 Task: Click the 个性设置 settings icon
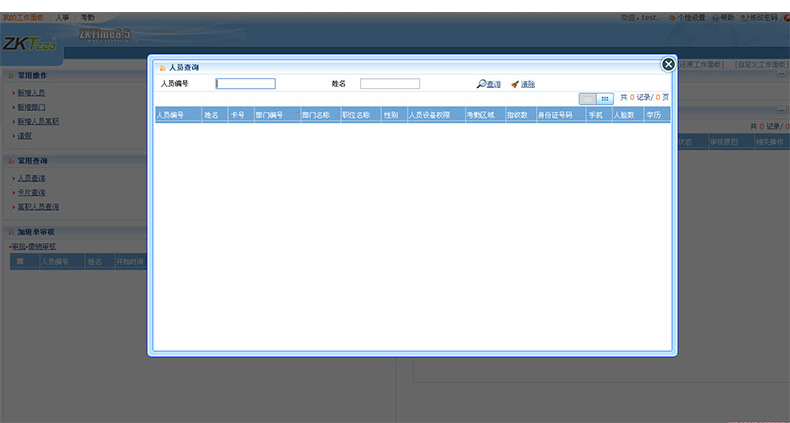[x=671, y=18]
